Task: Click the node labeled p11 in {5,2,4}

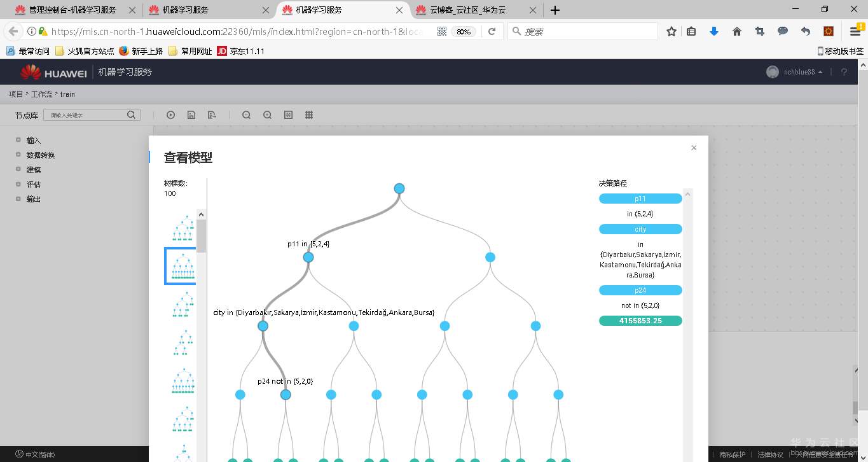Action: pos(308,257)
